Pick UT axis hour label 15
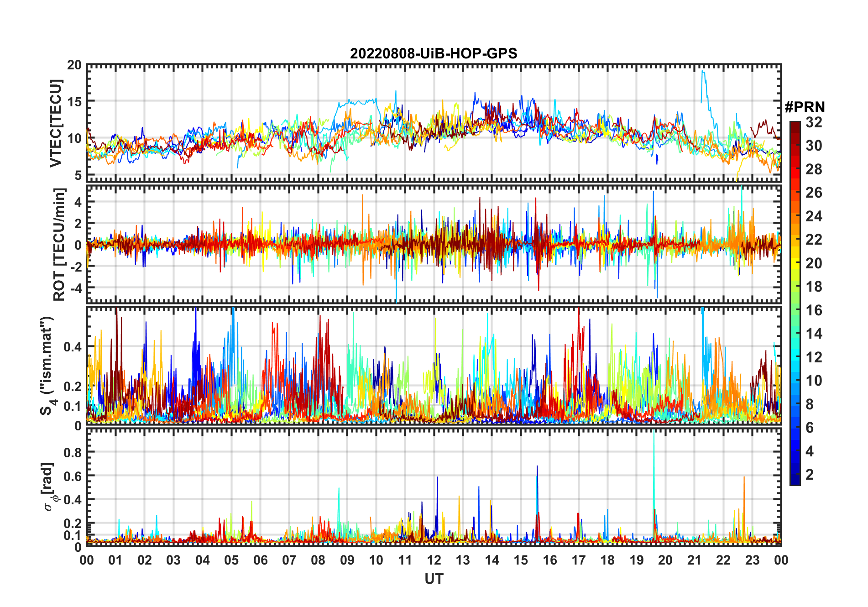Viewport: 868px width, 607px height. tap(521, 560)
